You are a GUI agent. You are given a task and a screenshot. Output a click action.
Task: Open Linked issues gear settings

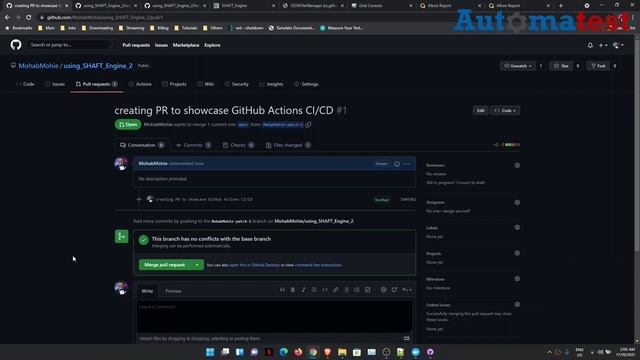coord(517,304)
